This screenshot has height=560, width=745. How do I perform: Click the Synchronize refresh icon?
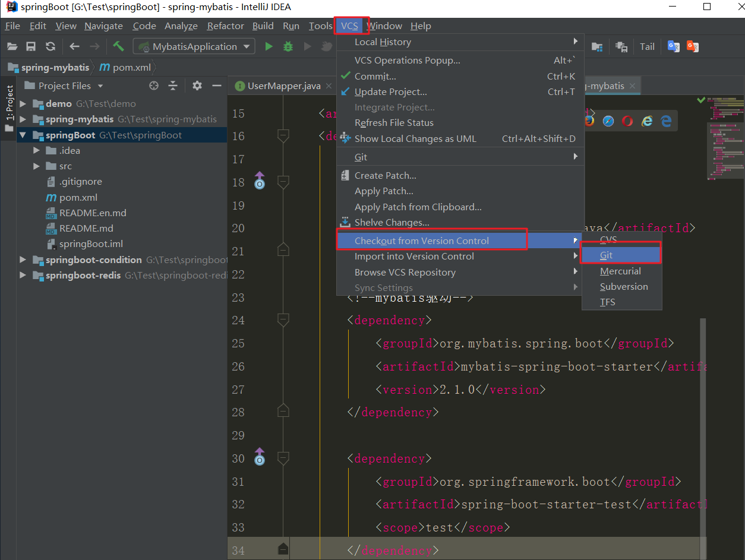tap(50, 46)
